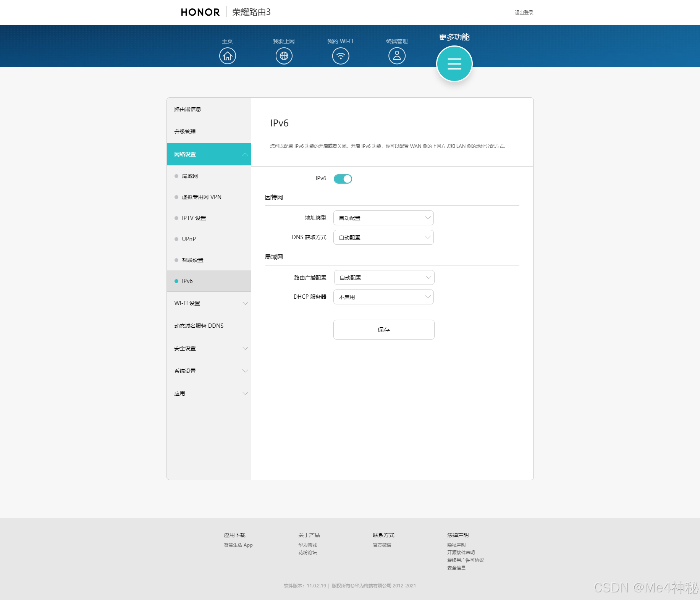Open the My Wi-Fi signal icon

(341, 56)
